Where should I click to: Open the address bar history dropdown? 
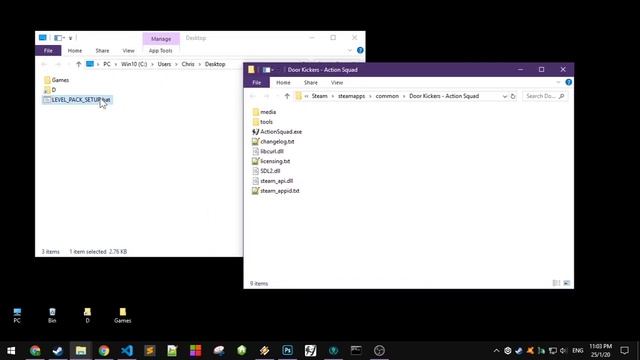click(x=504, y=96)
